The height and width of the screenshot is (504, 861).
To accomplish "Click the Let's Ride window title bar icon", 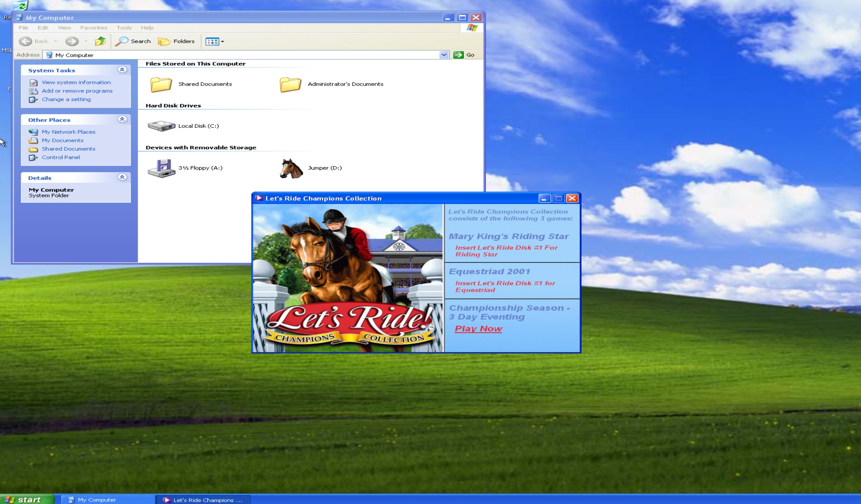I will [x=259, y=198].
